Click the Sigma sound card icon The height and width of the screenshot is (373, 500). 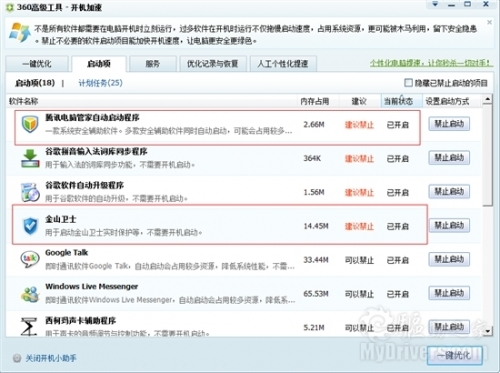coord(29,327)
